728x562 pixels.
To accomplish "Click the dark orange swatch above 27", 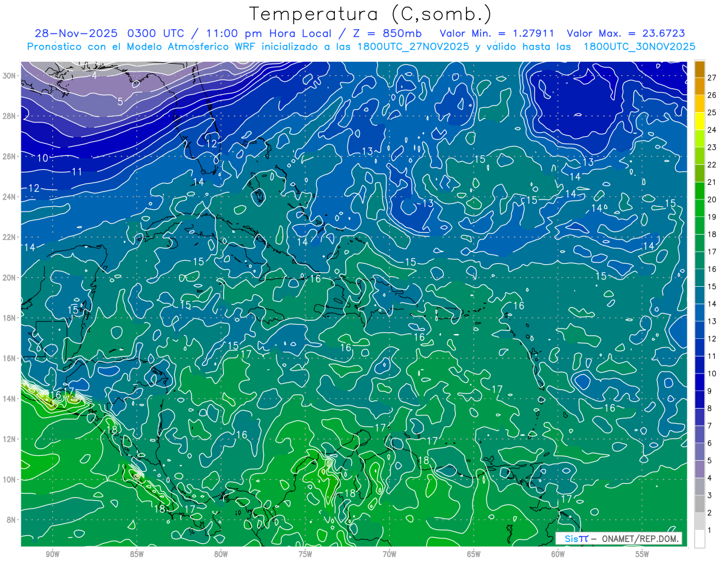I will (699, 69).
